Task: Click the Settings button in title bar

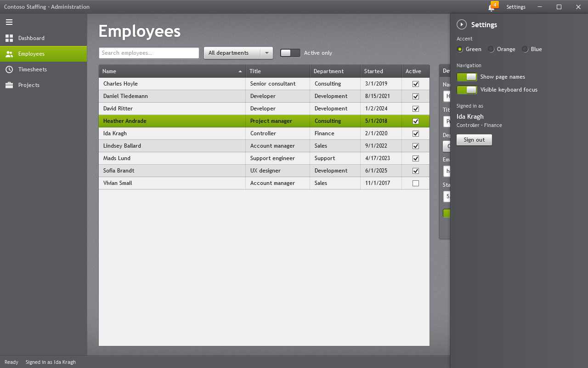Action: tap(516, 7)
